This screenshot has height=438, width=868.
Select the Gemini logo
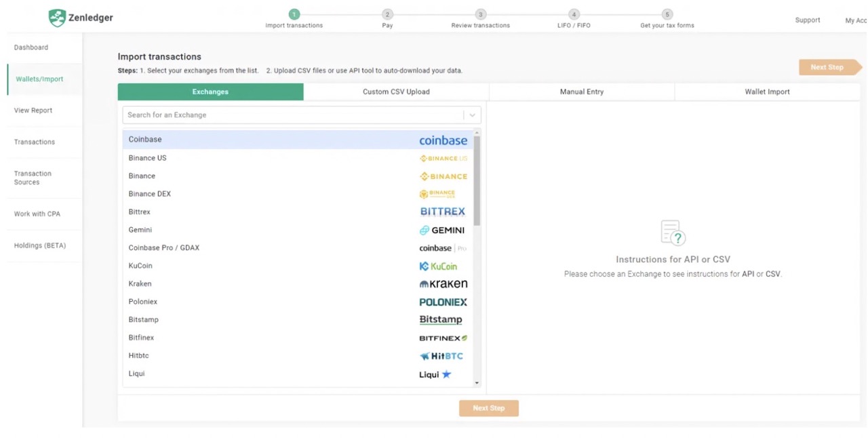(442, 230)
